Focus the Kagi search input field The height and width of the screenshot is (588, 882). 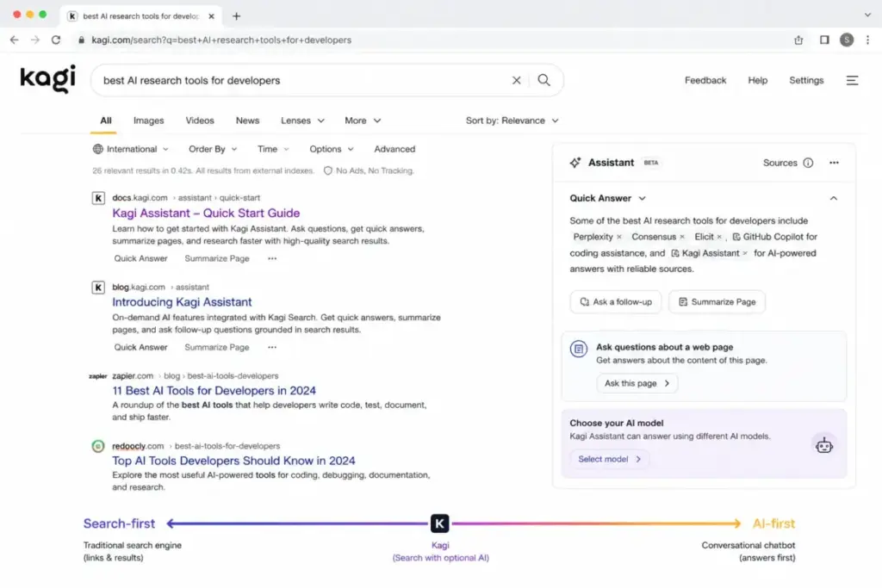click(x=304, y=80)
